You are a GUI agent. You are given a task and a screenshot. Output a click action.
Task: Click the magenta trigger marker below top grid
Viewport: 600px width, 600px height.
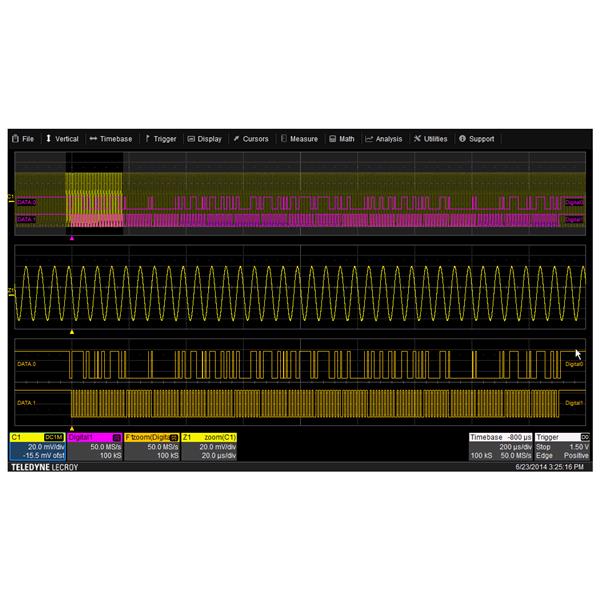click(x=72, y=238)
